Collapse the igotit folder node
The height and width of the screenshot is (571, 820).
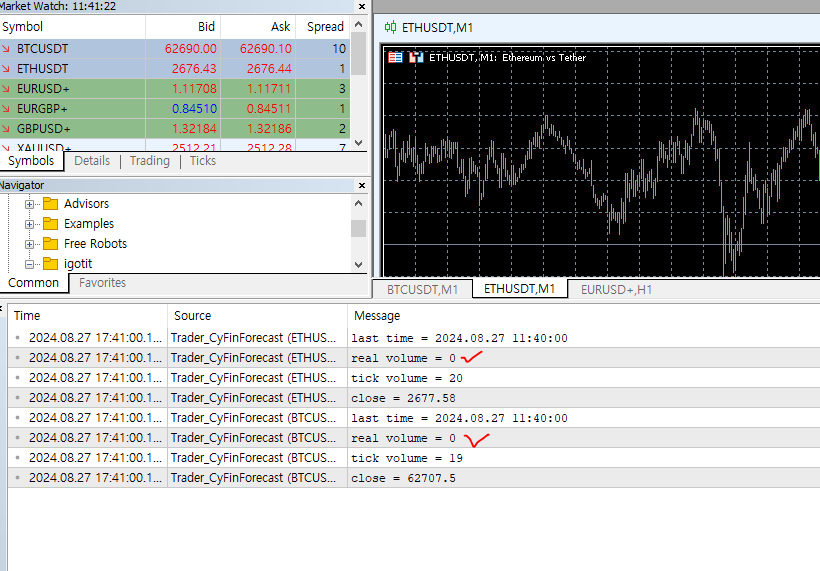tap(29, 265)
